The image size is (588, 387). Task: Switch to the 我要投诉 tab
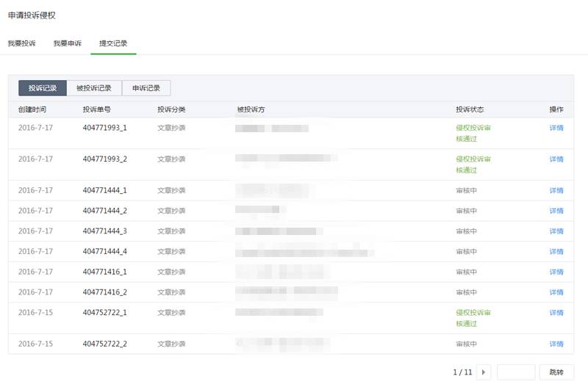coord(22,43)
